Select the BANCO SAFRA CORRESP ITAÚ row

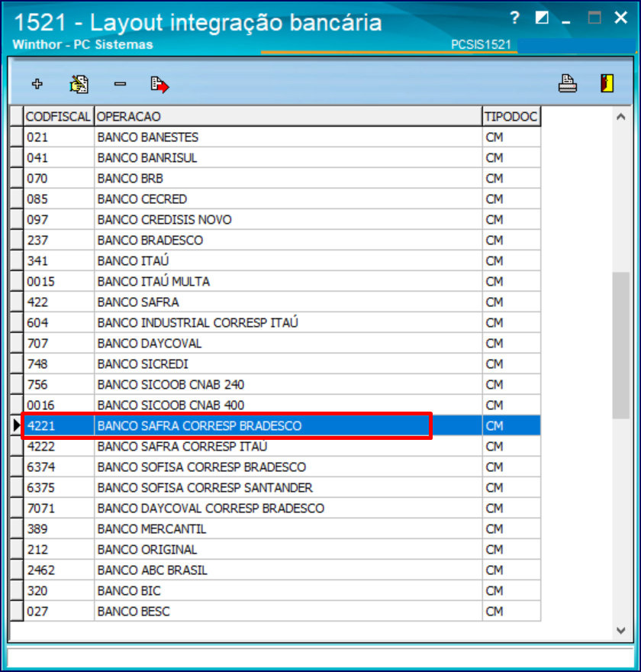(275, 446)
